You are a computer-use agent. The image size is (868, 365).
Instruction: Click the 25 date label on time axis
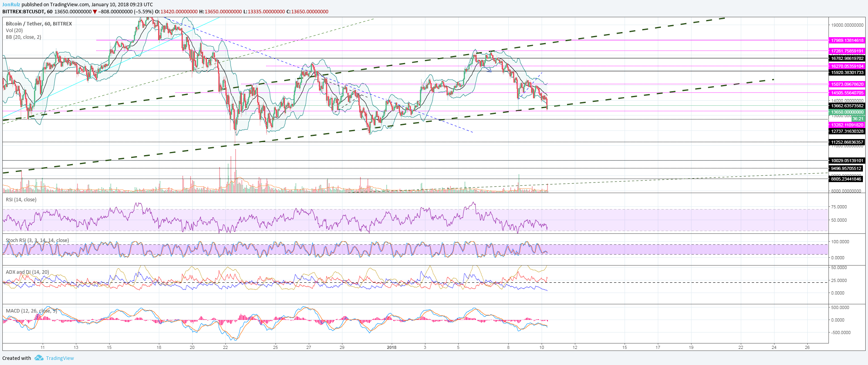[276, 347]
